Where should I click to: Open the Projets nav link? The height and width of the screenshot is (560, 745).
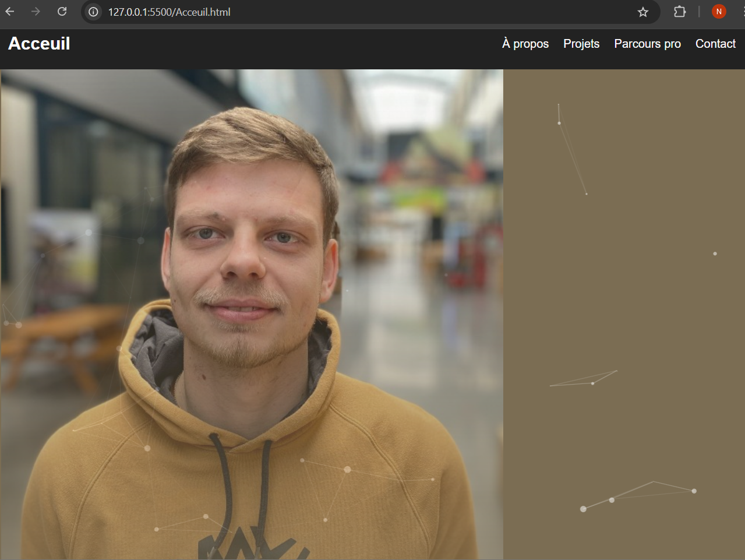[x=581, y=44]
